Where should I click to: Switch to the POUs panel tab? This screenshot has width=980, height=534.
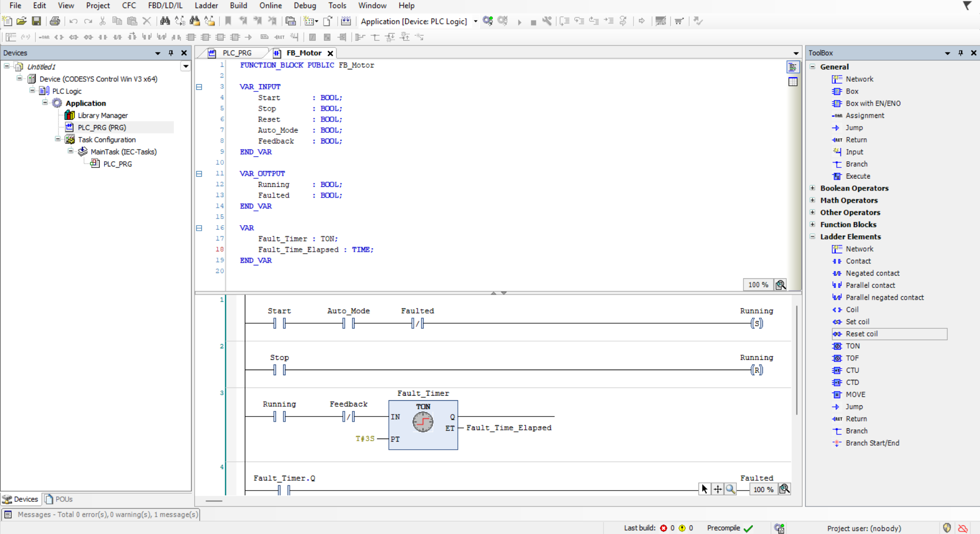tap(59, 499)
